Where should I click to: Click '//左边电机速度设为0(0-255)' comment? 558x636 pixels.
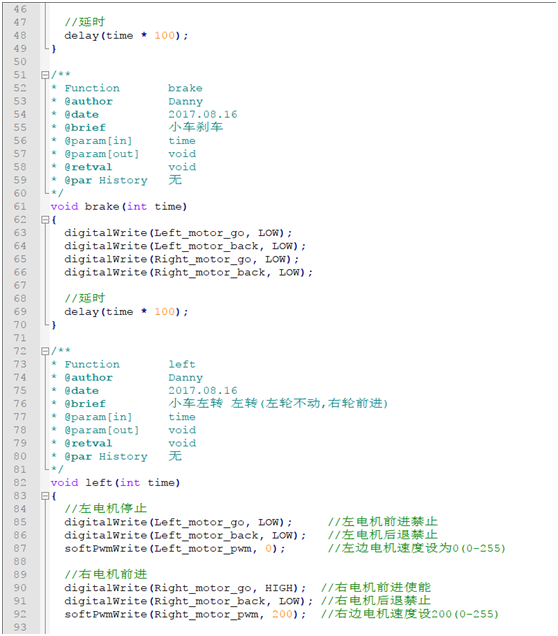coord(416,548)
